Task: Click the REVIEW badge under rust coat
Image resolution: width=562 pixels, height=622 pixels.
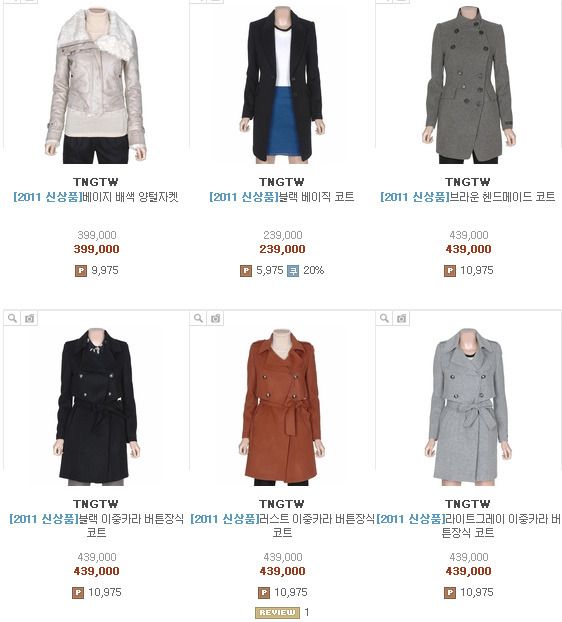Action: 277,612
